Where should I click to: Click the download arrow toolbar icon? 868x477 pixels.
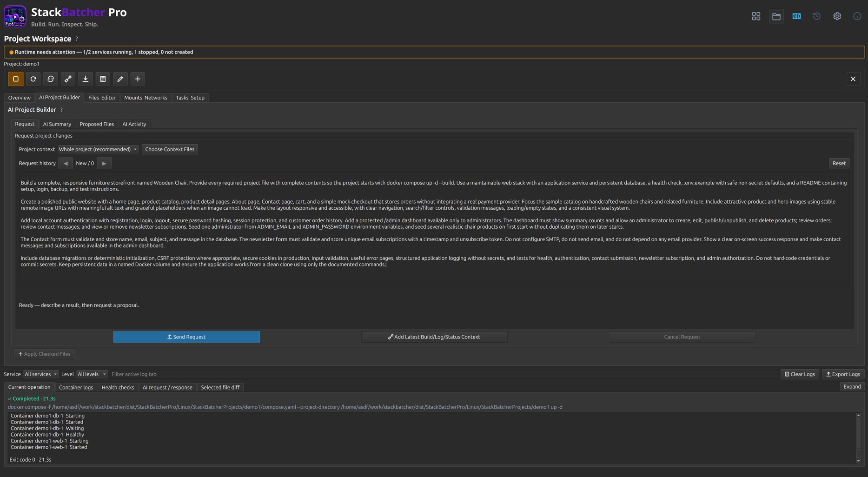(86, 79)
